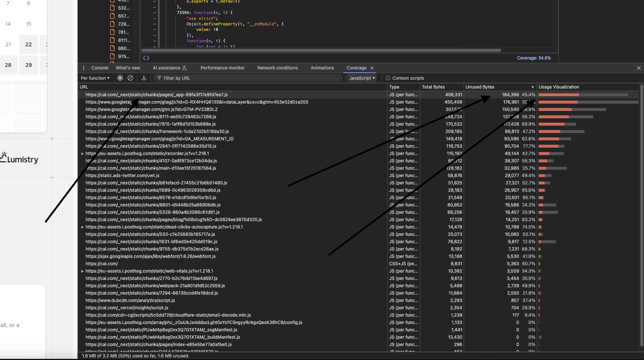Select file icon labeled 975... in sources tree
The width and height of the screenshot is (644, 360).
[113, 56]
